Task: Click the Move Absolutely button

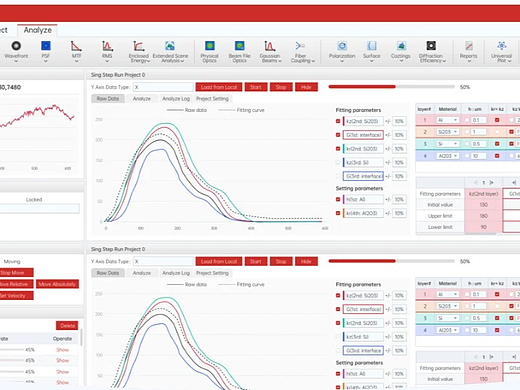Action: coord(57,284)
